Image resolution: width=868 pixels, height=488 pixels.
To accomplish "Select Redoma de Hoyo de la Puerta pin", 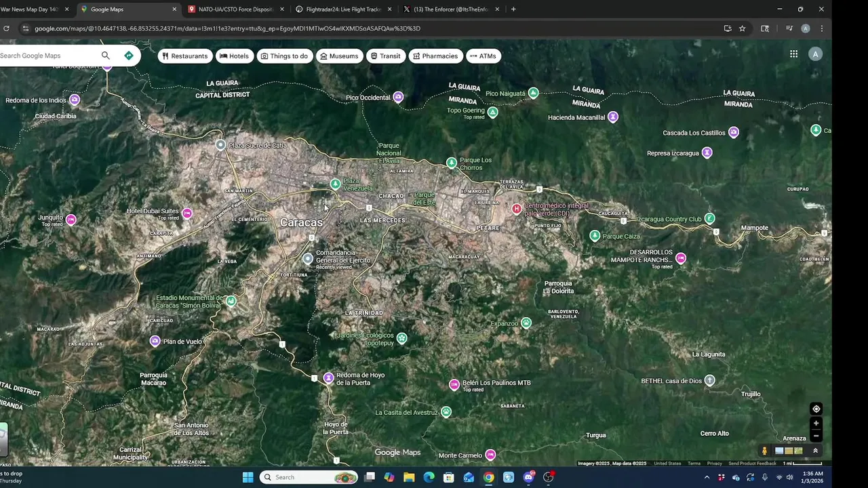I will click(328, 378).
